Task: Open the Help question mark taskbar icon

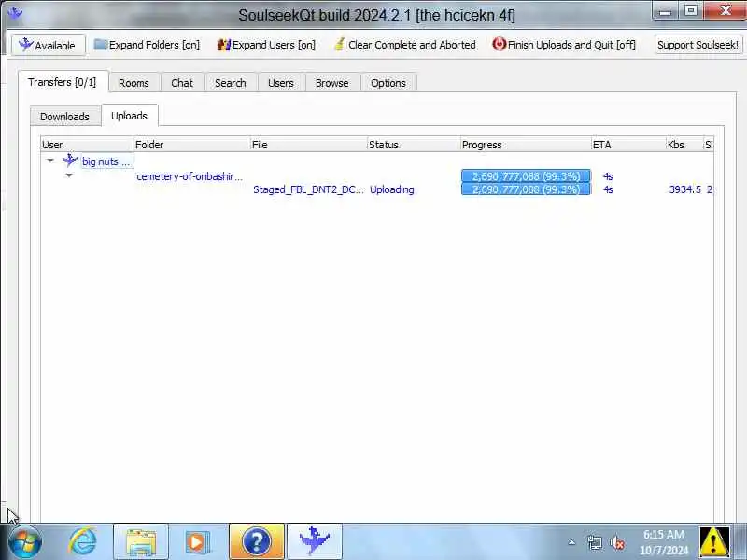Action: click(257, 542)
